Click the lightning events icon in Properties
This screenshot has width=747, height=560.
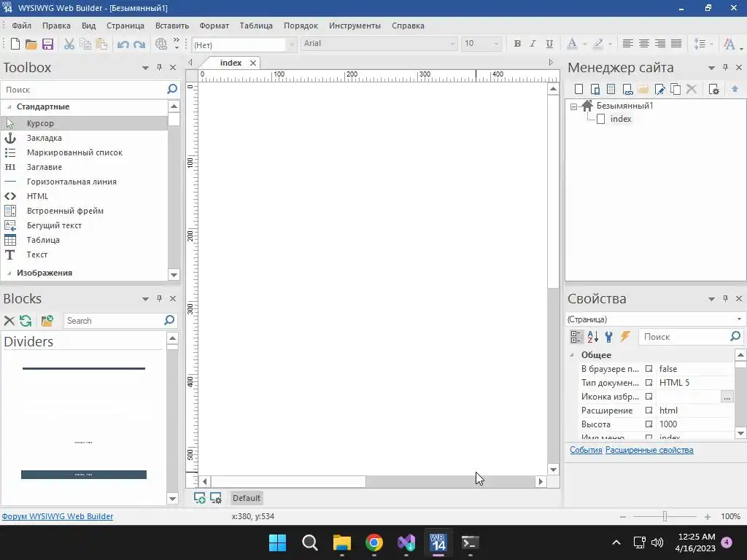[x=625, y=337]
